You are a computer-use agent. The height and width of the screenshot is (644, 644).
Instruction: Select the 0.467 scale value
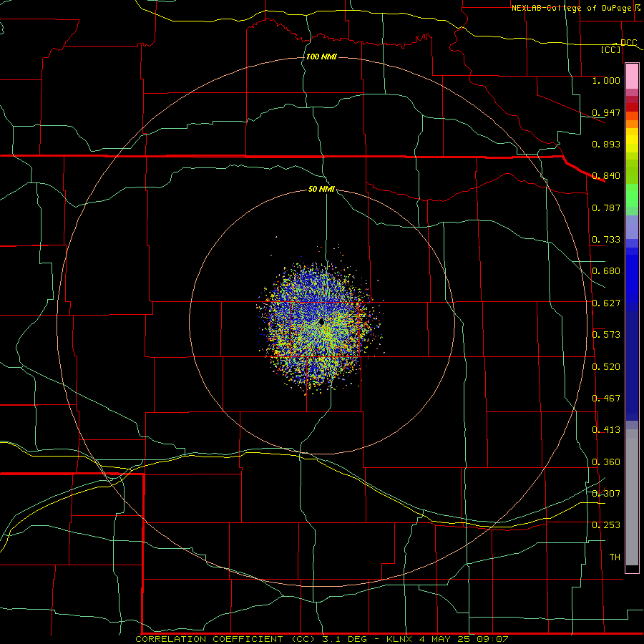(606, 399)
